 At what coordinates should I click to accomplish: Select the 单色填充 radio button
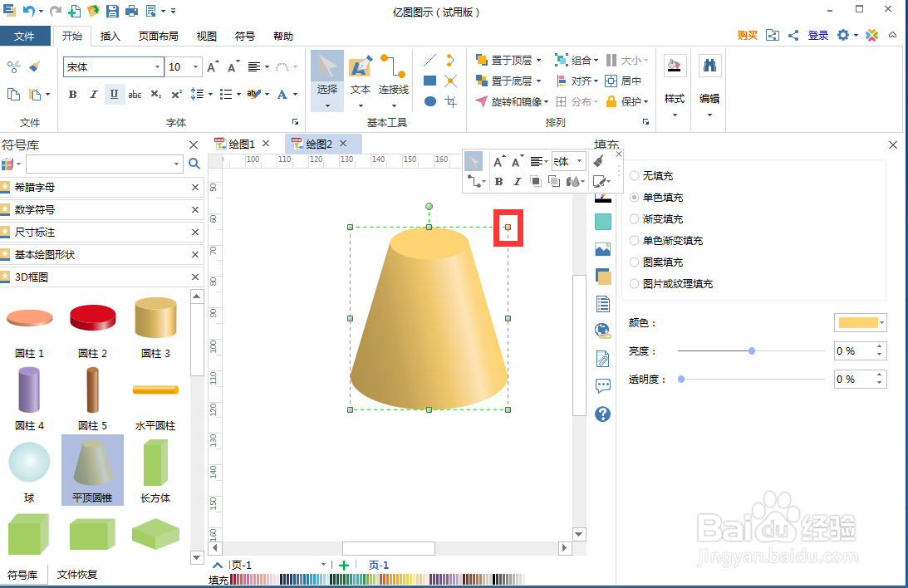634,196
